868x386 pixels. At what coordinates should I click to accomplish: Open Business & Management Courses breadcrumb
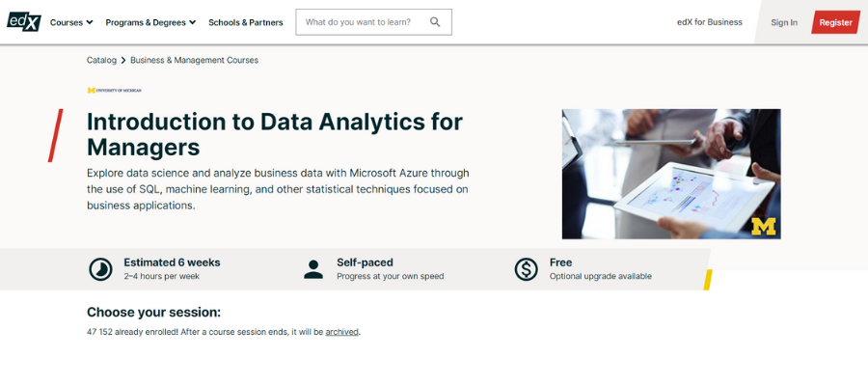click(x=194, y=60)
